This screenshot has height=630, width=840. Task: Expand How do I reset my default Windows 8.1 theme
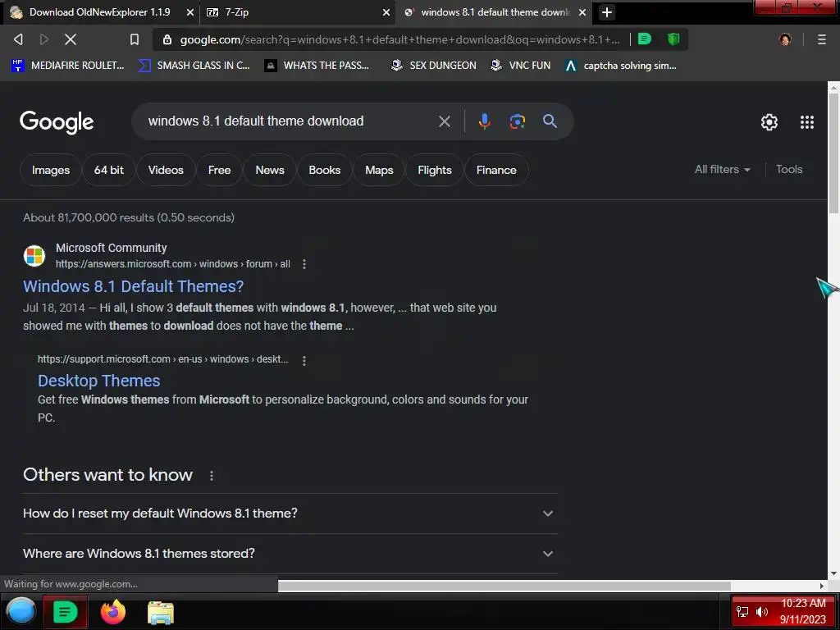click(x=290, y=514)
